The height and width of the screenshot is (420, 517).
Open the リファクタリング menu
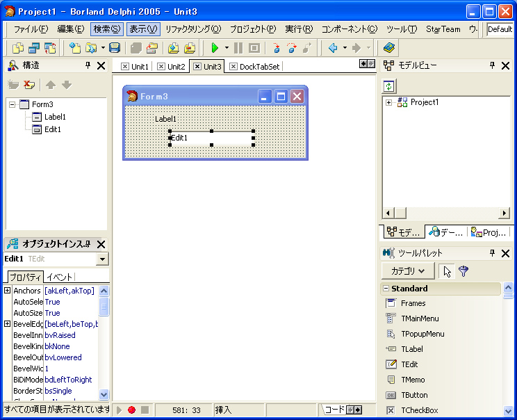[x=193, y=29]
